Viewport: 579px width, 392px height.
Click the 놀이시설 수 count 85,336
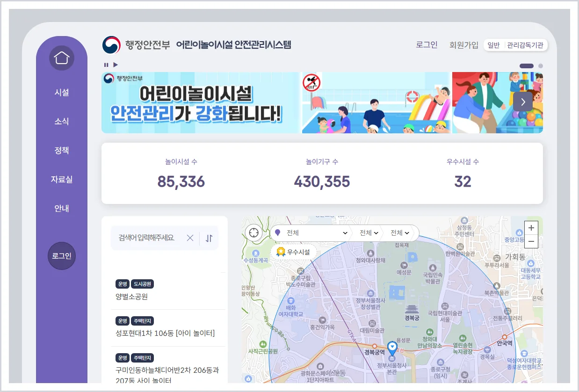[x=181, y=181]
